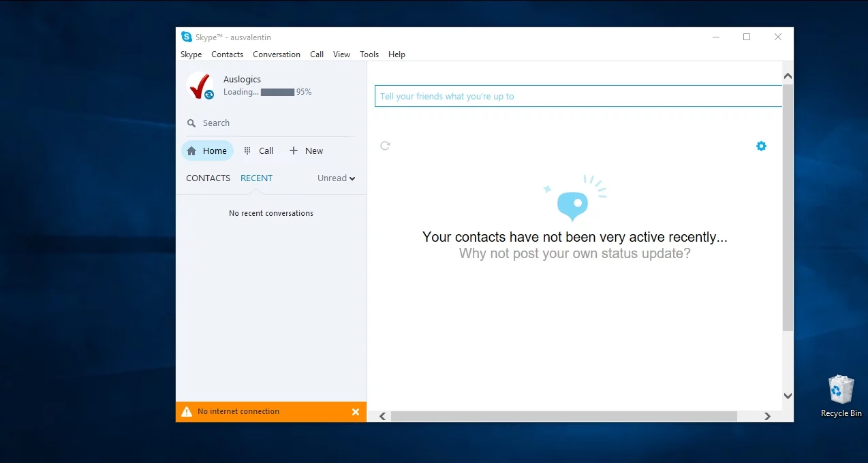Open the Tools menu

pyautogui.click(x=369, y=54)
